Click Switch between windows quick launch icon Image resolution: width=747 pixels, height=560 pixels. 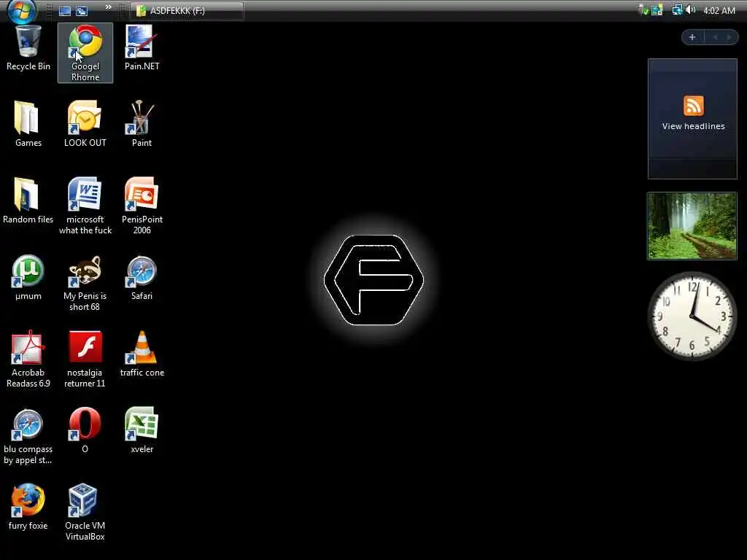coord(82,11)
